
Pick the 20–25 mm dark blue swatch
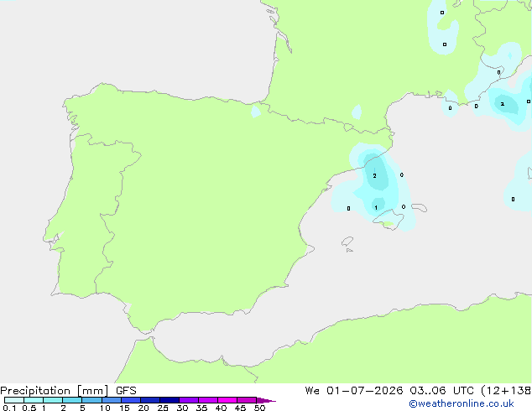coord(150,400)
